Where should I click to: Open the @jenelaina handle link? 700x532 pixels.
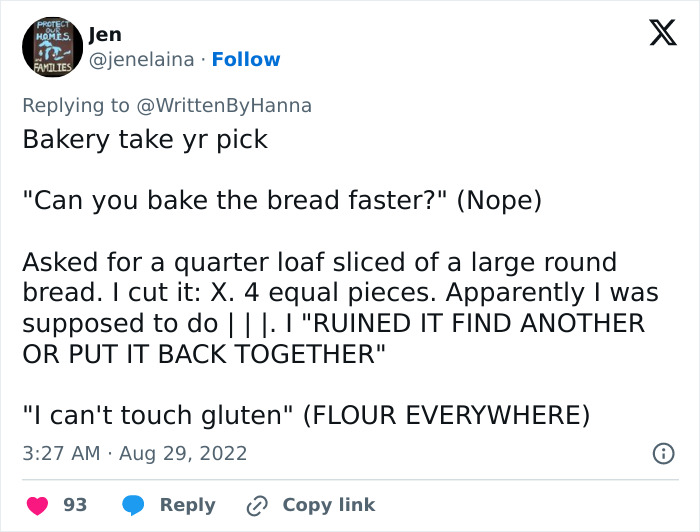pyautogui.click(x=141, y=60)
